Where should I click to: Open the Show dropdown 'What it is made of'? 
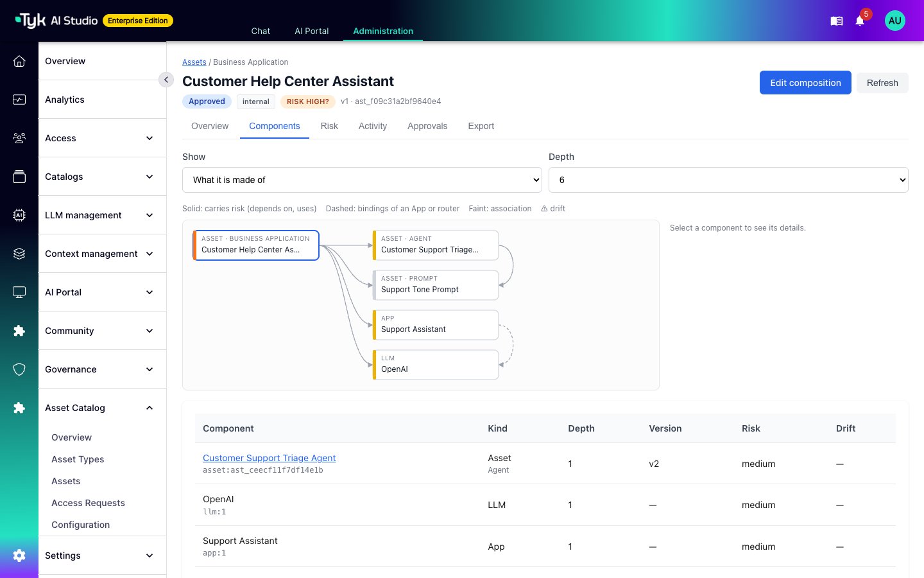(x=362, y=180)
